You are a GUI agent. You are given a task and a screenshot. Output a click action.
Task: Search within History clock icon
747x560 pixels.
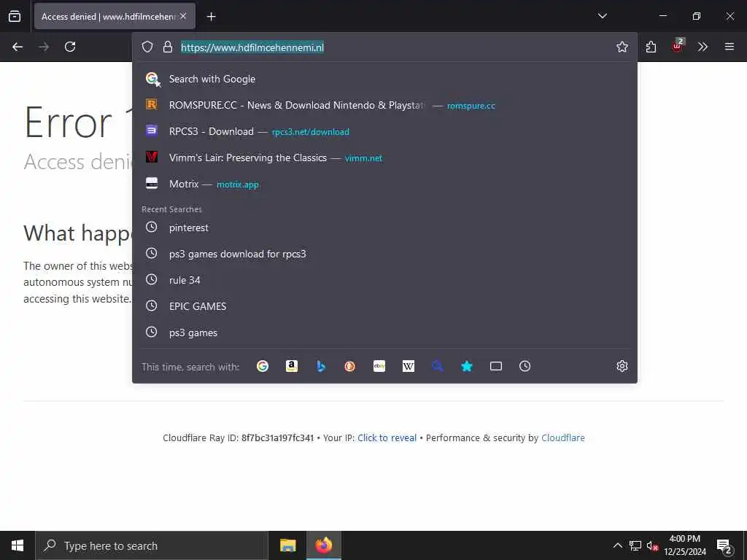coord(525,366)
